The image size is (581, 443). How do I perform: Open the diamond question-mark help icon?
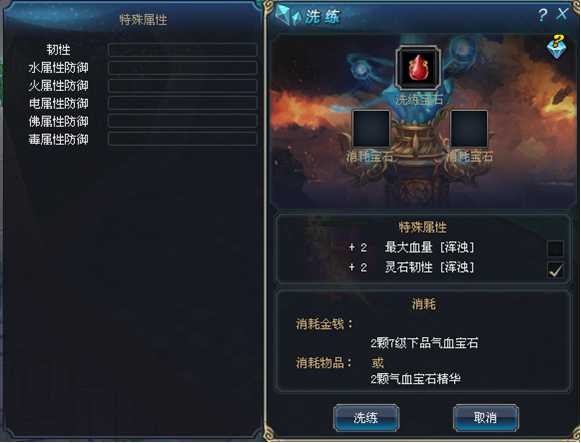coord(557,46)
